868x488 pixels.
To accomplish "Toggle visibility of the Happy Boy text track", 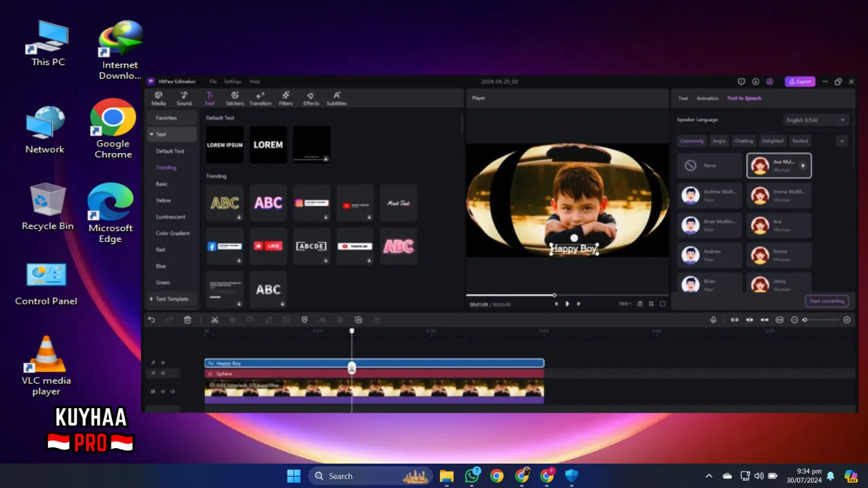I will pyautogui.click(x=163, y=363).
